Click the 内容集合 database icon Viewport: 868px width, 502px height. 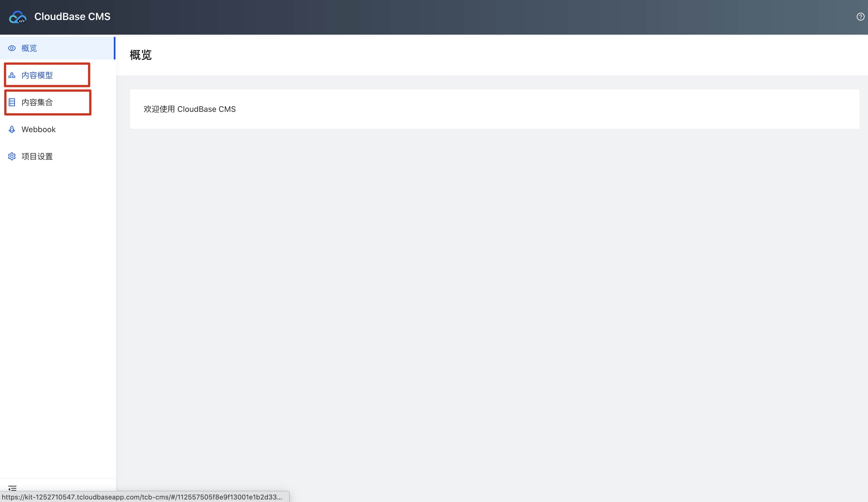[12, 102]
